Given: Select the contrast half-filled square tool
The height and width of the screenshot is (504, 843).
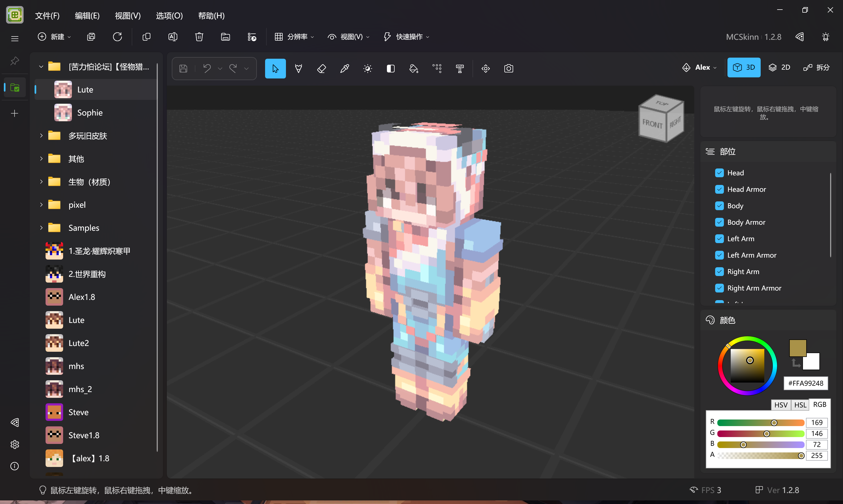Looking at the screenshot, I should [390, 69].
